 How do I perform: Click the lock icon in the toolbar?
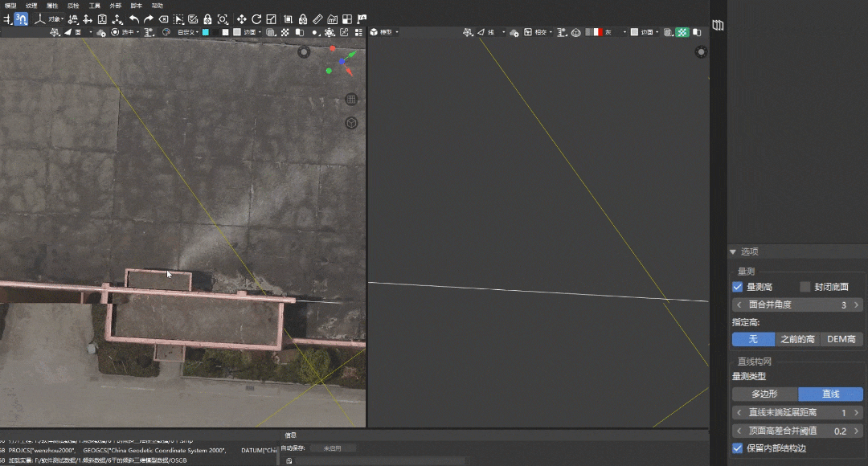[x=207, y=19]
